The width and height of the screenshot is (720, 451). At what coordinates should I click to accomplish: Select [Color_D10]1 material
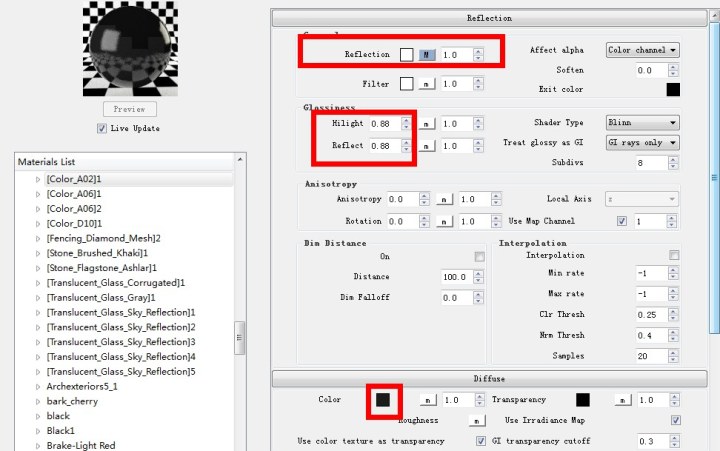pos(74,224)
